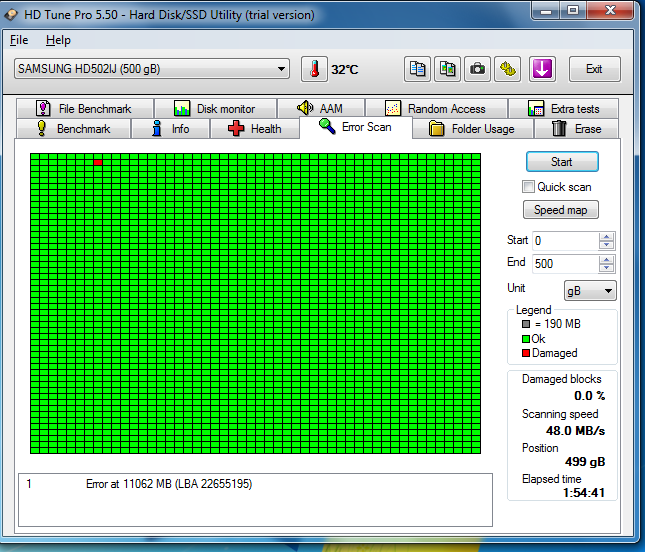The image size is (645, 552).
Task: Click the red Damaged legend swatch
Action: coord(526,353)
